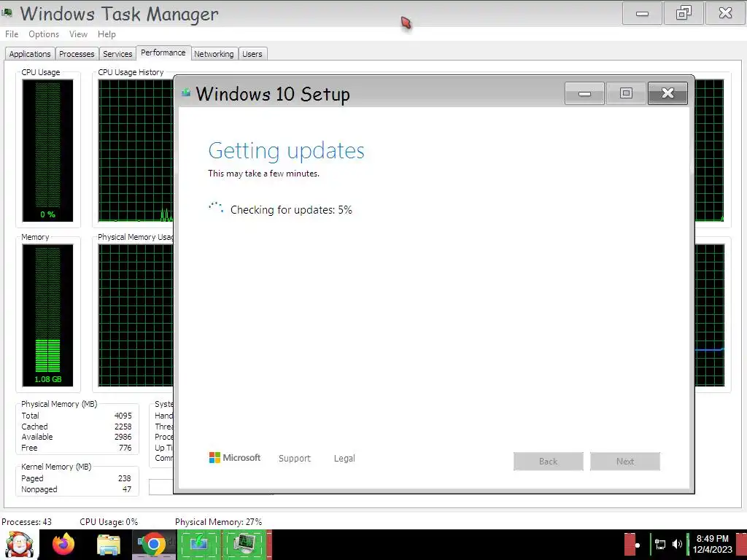Select the Performance tab
Viewport: 747px width, 560px height.
pos(163,52)
